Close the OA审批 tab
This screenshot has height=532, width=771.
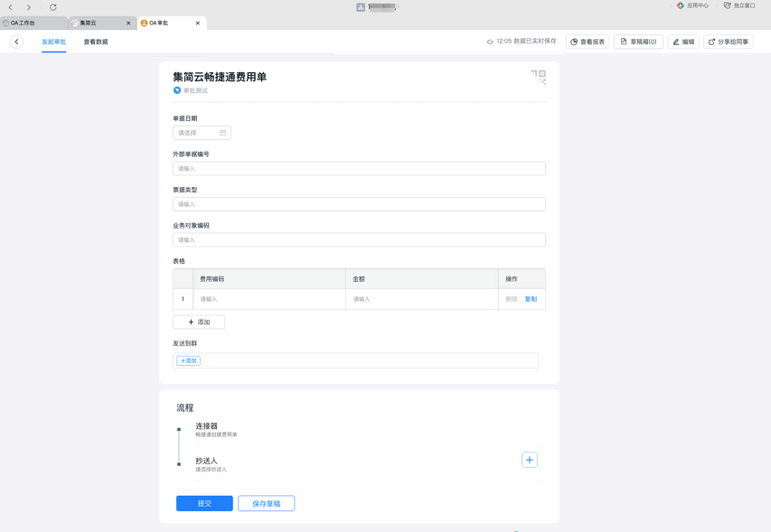198,23
